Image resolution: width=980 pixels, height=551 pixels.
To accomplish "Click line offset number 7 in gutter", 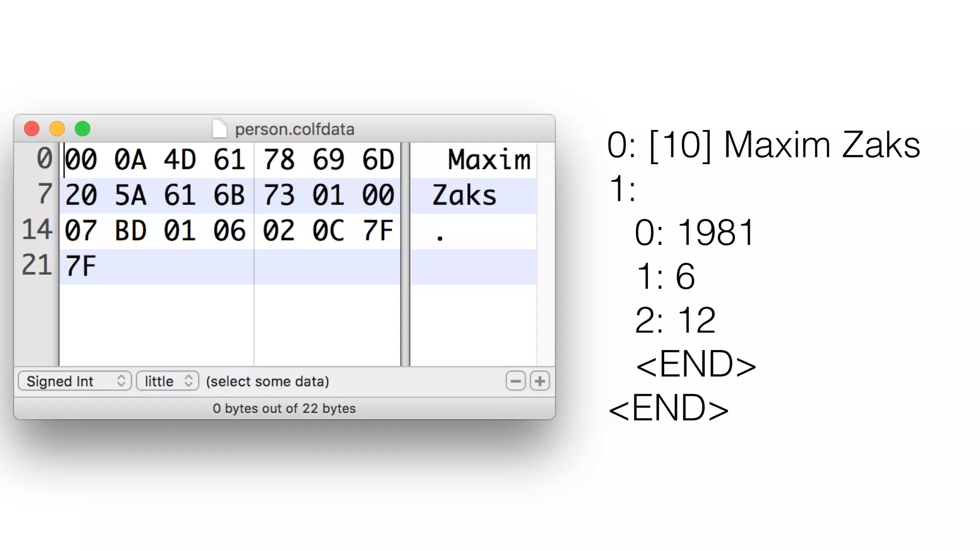I will point(45,194).
